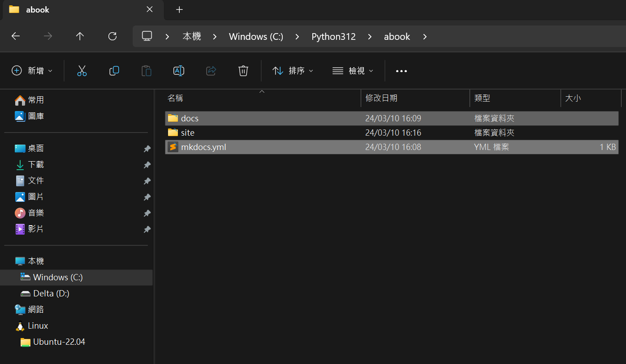This screenshot has height=364, width=626.
Task: Select Delta (D:) drive in navigation tree
Action: [51, 293]
